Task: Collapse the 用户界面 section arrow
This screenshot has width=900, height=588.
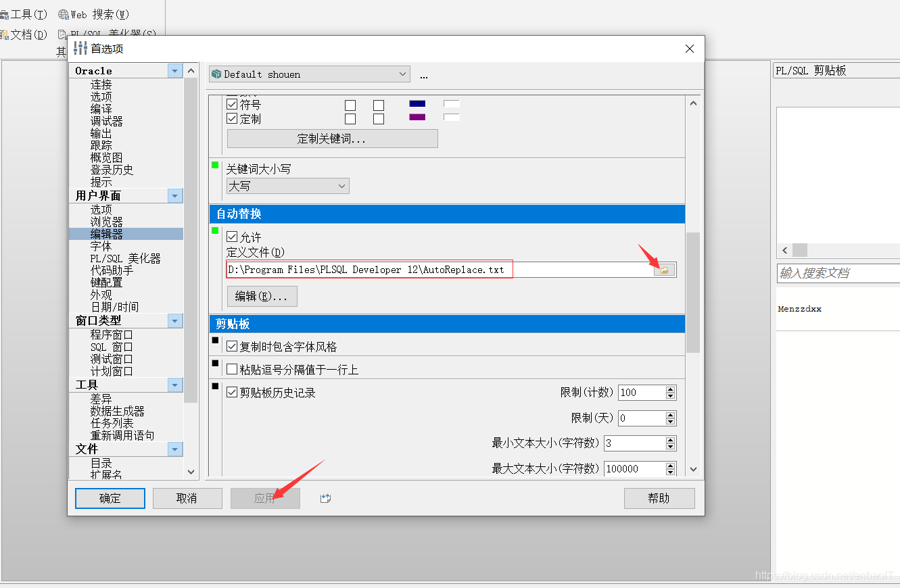Action: (x=176, y=196)
